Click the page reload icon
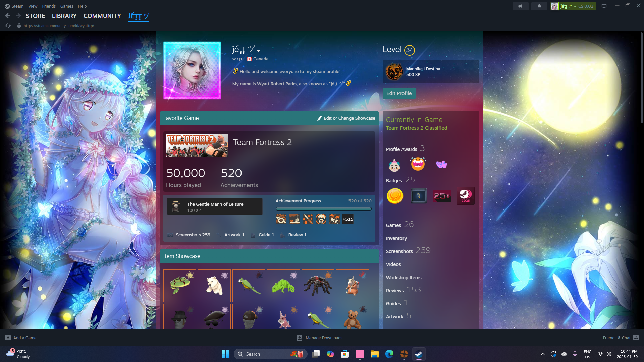The width and height of the screenshot is (644, 362). coord(8,26)
